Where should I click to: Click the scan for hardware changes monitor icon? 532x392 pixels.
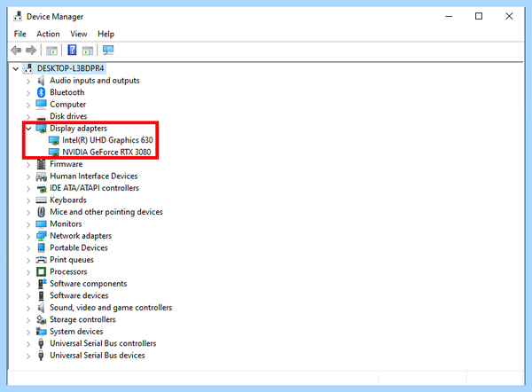click(x=108, y=51)
